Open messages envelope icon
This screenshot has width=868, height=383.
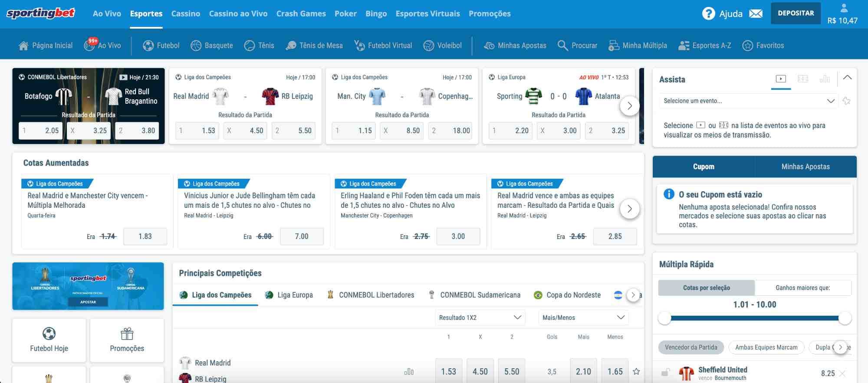756,14
